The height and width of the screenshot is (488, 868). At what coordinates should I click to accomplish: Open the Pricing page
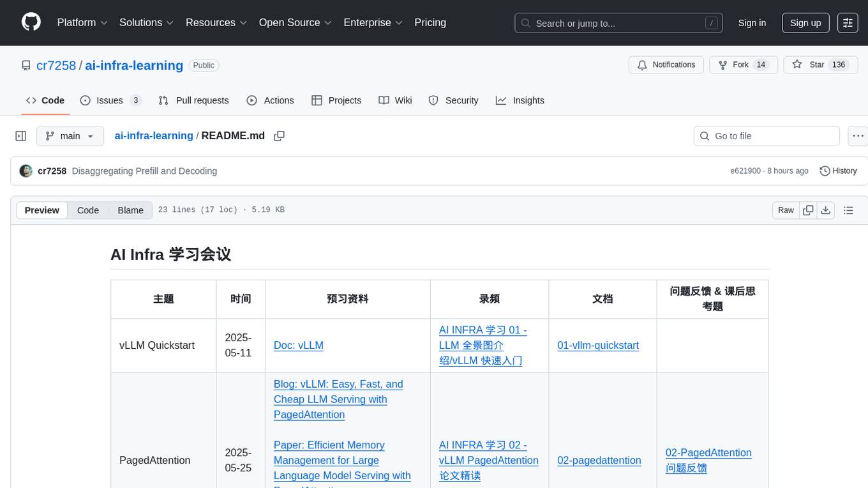coord(430,22)
